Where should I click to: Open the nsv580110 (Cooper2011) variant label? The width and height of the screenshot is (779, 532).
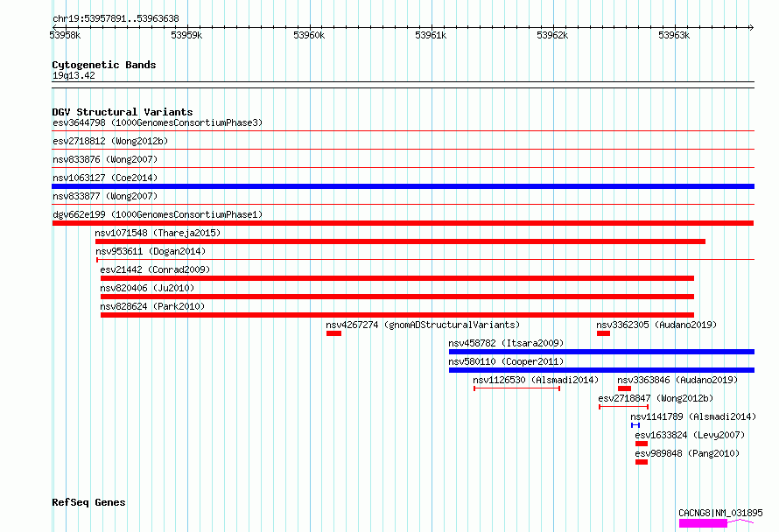[x=506, y=361]
